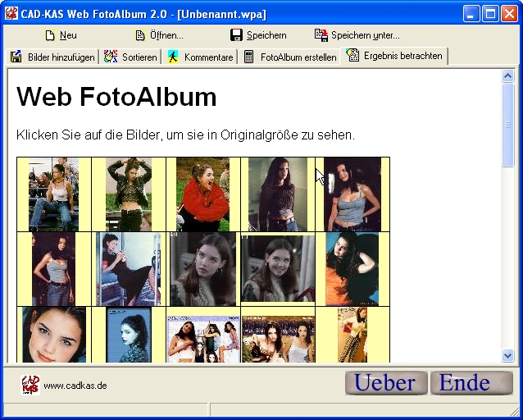Open the first thumbnail in the top row
Screen dimensions: 523x420
click(x=53, y=194)
